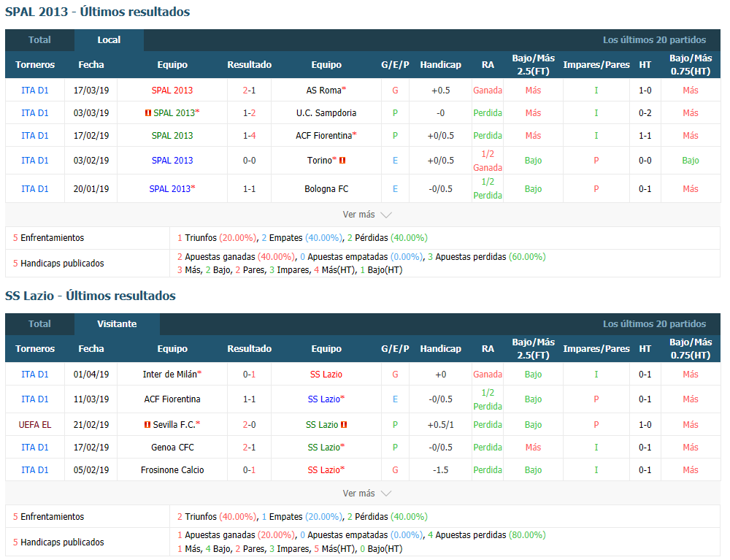Click Genoa CFC team name
730x560 pixels.
172,448
